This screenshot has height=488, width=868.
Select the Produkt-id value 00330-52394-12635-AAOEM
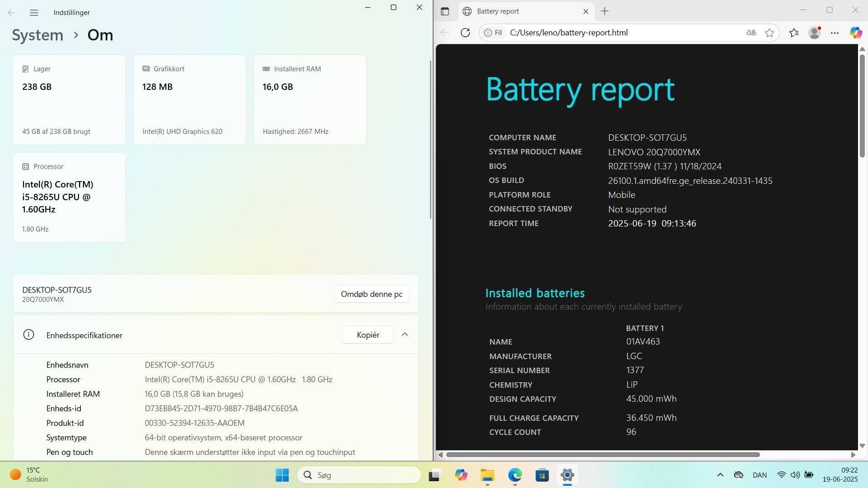tap(194, 423)
